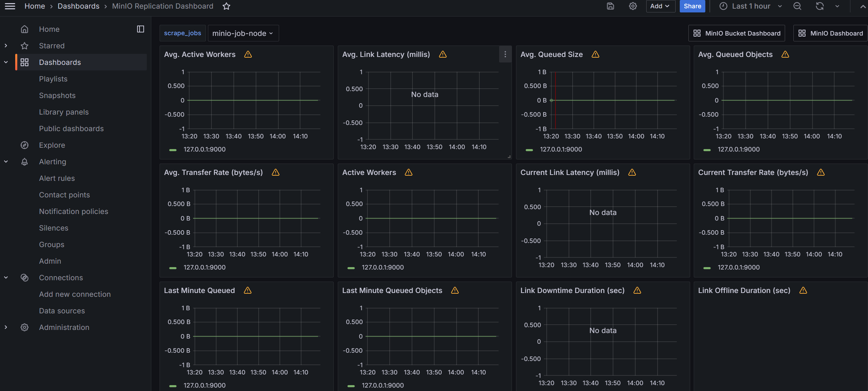This screenshot has width=868, height=391.
Task: Expand the Starred section chevron
Action: [6, 46]
